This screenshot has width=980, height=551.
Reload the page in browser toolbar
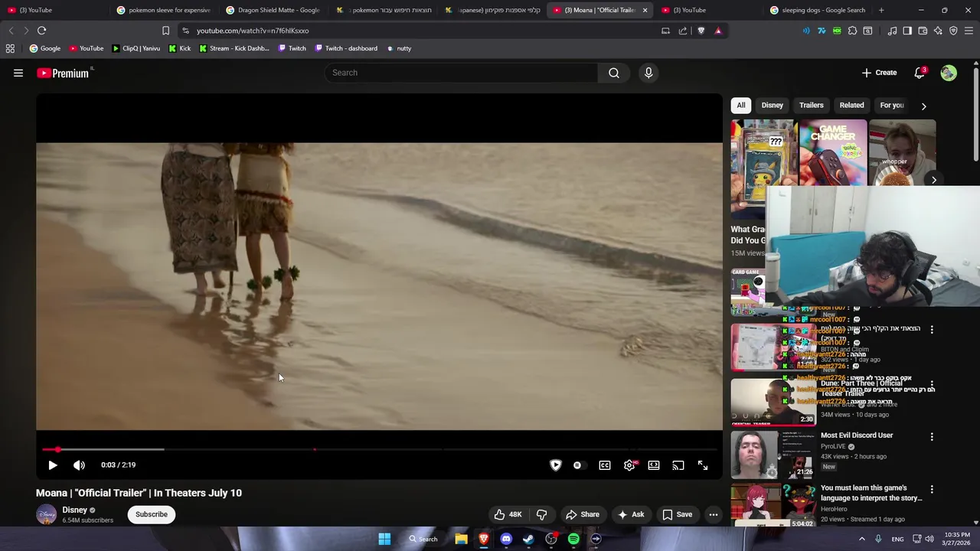click(x=41, y=31)
